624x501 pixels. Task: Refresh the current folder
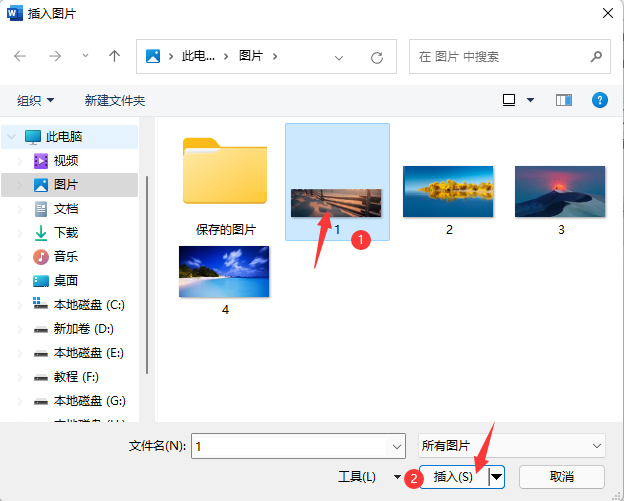(376, 58)
